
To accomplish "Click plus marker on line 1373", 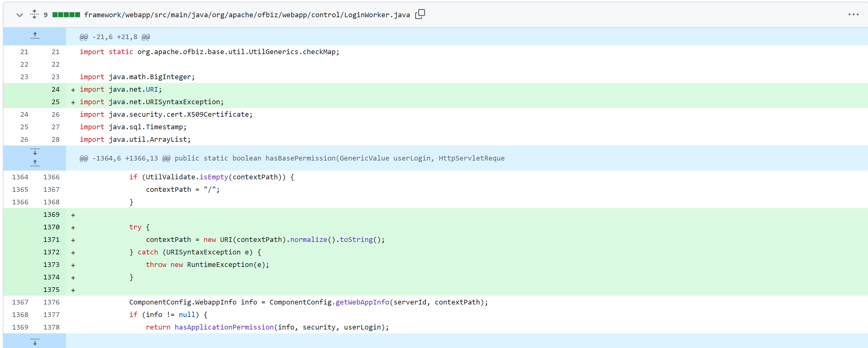I will click(73, 265).
